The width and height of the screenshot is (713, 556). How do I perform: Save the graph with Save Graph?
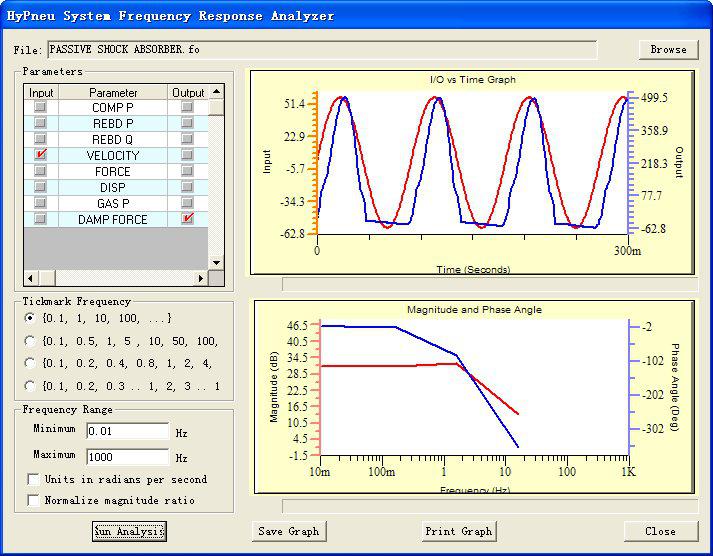[x=289, y=531]
